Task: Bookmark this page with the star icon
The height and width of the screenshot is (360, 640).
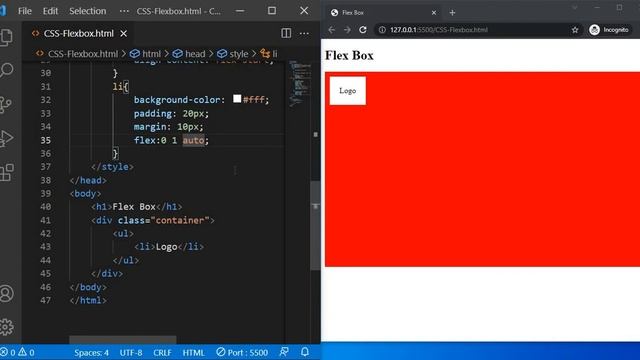Action: pos(575,30)
